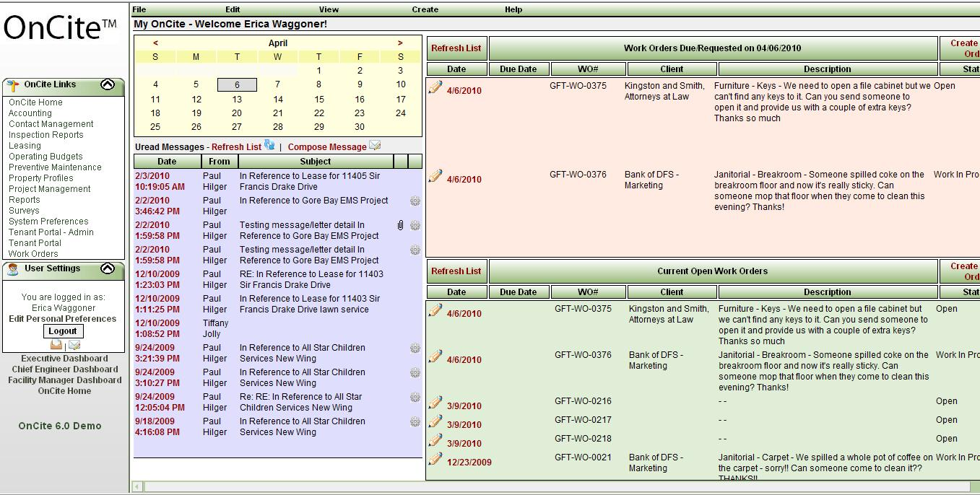
Task: Open the Leasing link
Action: 25,146
